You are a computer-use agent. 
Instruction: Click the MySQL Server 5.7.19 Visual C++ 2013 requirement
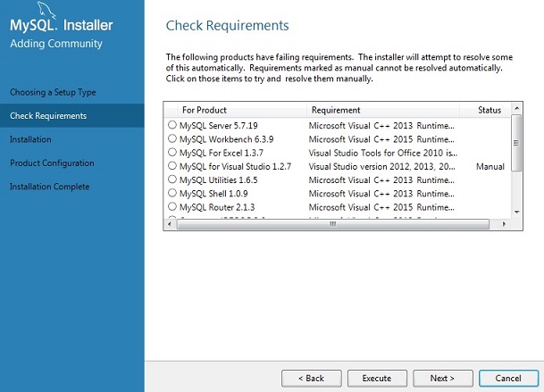pyautogui.click(x=381, y=126)
